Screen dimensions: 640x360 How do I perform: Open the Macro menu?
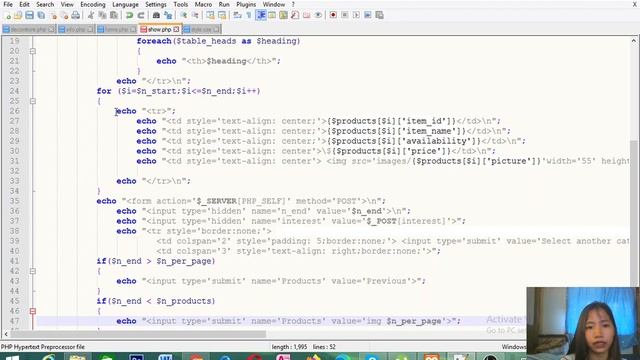point(203,4)
